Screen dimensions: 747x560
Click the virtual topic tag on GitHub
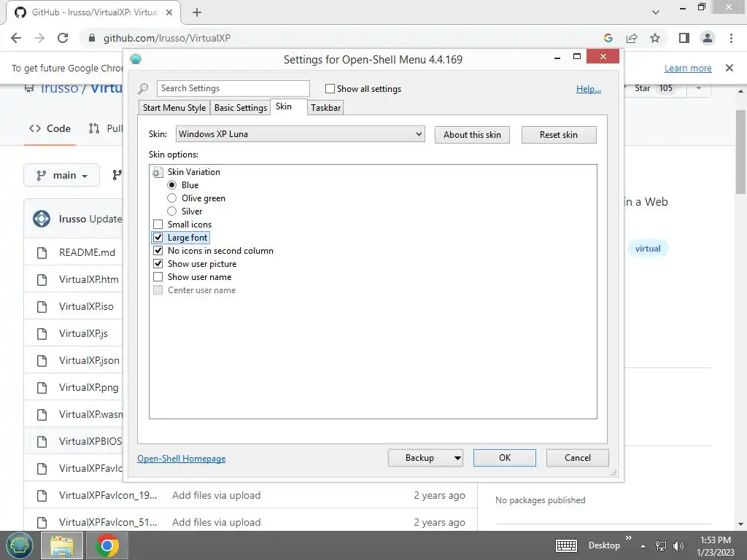coord(648,249)
